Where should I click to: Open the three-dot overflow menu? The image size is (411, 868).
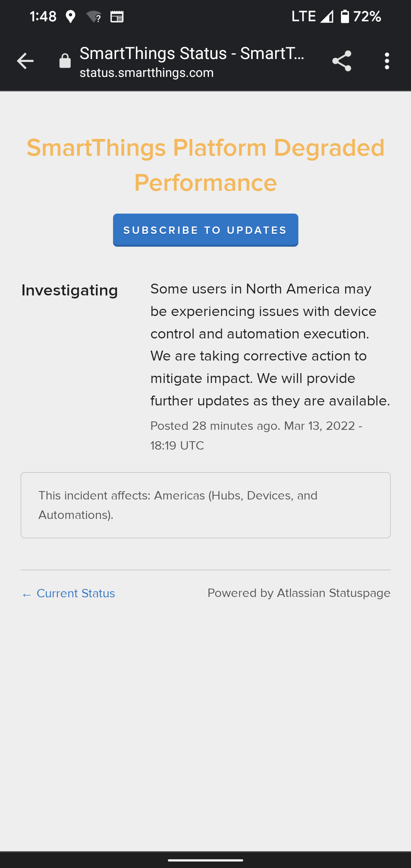click(x=387, y=61)
